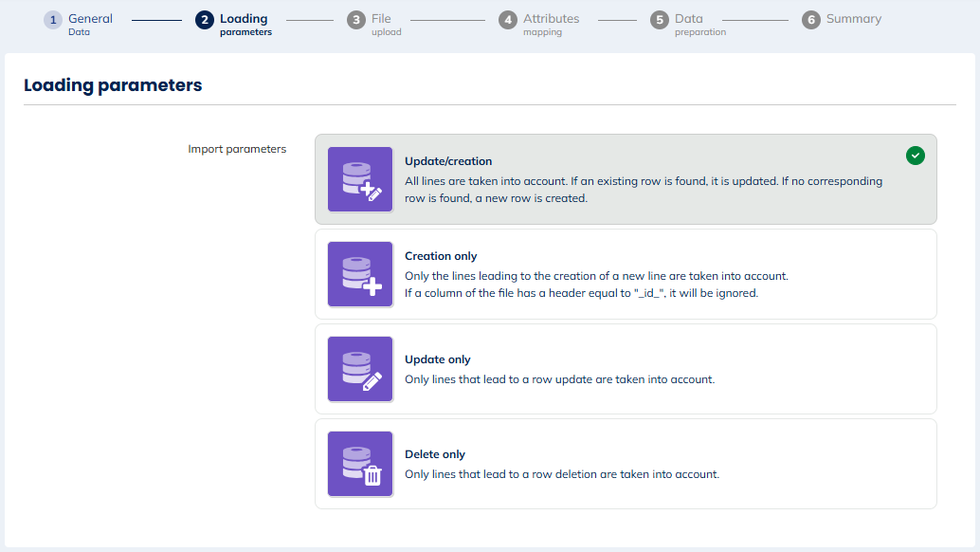Click the Update/creation database icon
Screen dimensions: 980x552
[360, 179]
